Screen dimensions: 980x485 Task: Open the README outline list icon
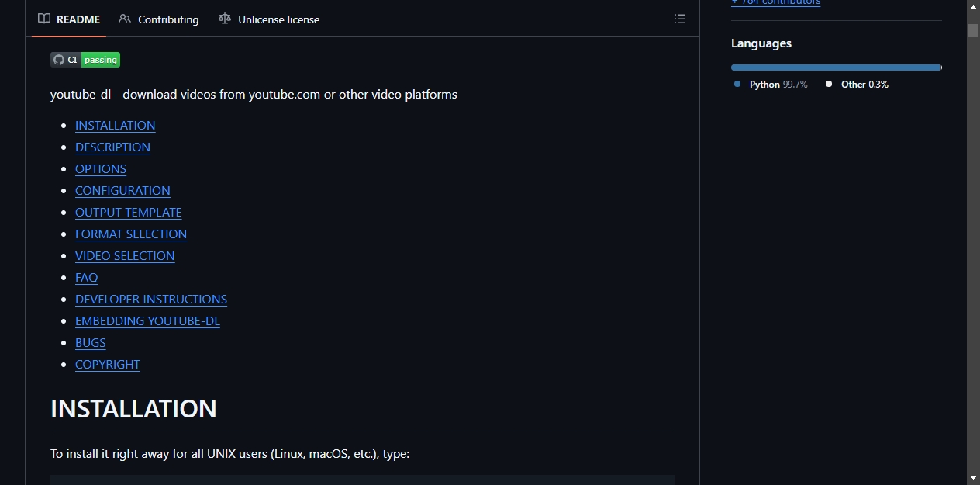pyautogui.click(x=680, y=19)
